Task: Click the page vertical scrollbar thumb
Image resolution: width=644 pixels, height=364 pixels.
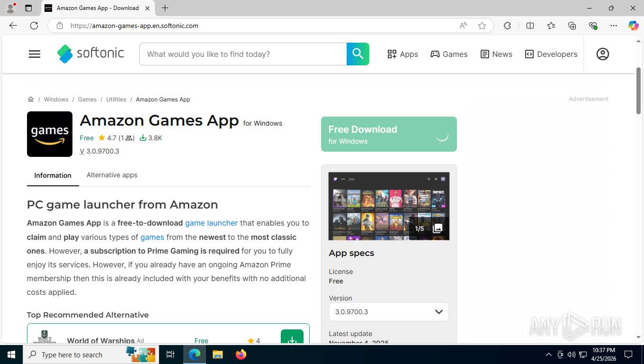Action: [x=638, y=91]
